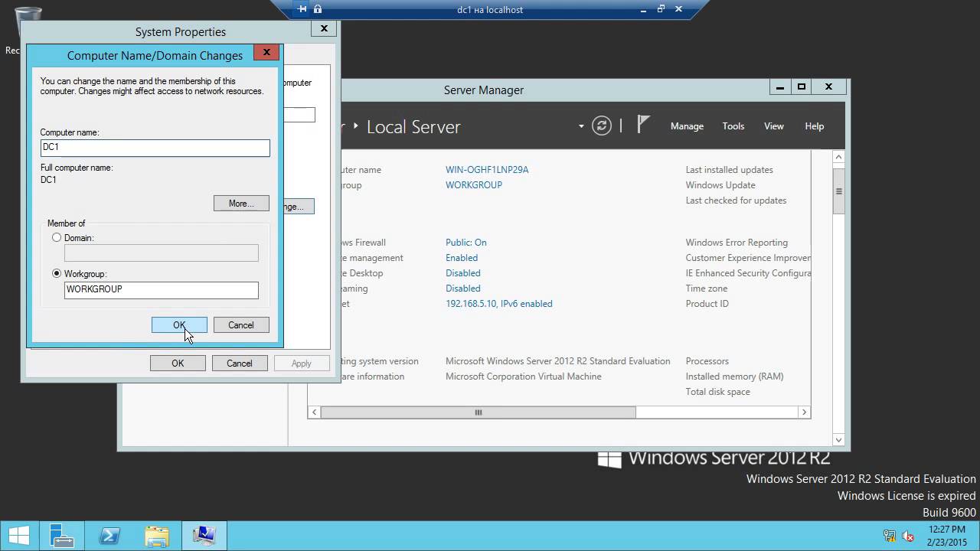This screenshot has width=980, height=551.
Task: Click the WIN-OGHF1LNP29A computer name link
Action: tap(487, 170)
